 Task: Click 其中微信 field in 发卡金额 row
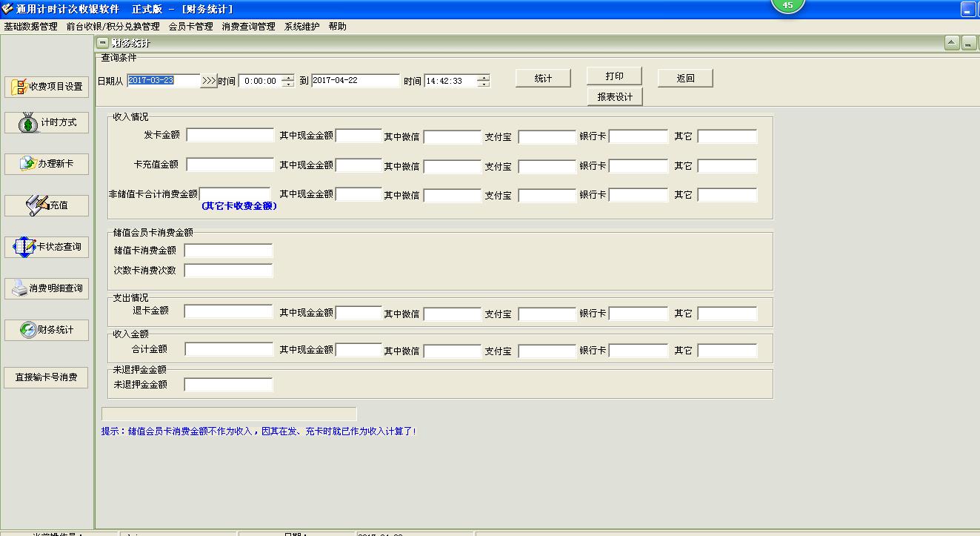point(452,136)
